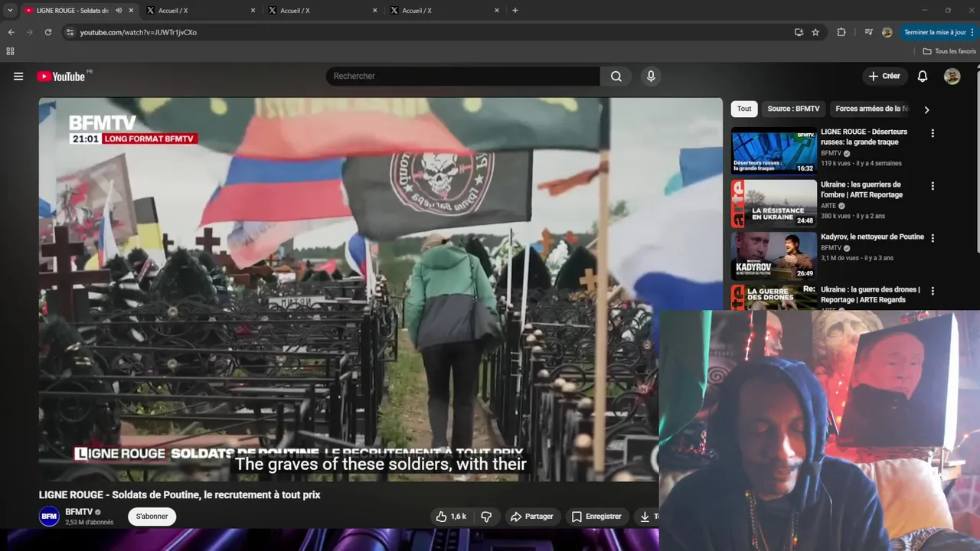The width and height of the screenshot is (980, 551).
Task: Select the Source : BFMTV chip
Action: [793, 109]
